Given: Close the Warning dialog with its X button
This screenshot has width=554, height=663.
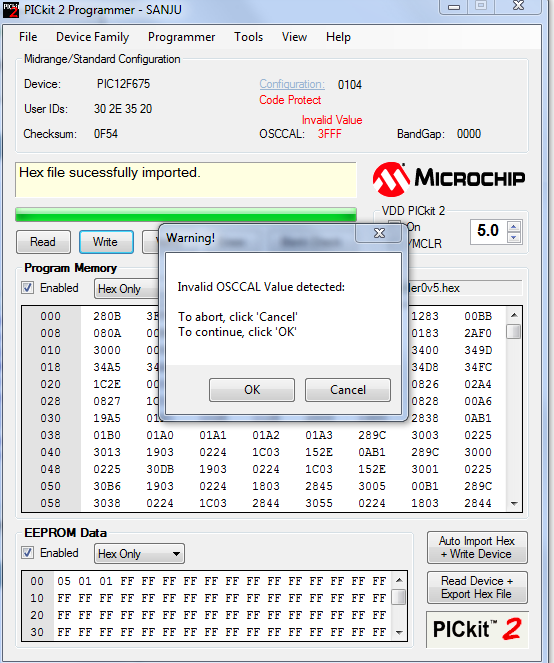Looking at the screenshot, I should click(x=379, y=233).
